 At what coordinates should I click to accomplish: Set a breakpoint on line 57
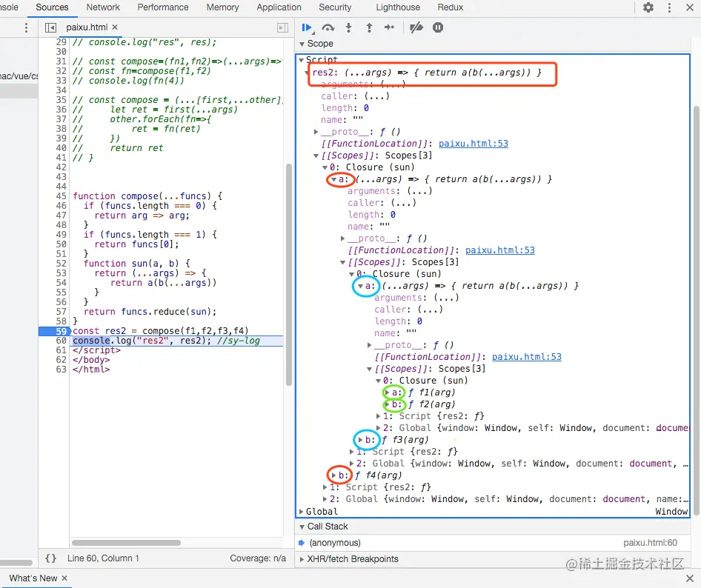point(61,312)
